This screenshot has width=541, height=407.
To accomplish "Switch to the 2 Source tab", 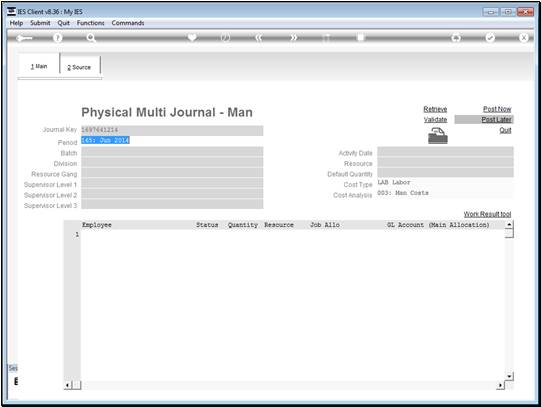I will tap(79, 67).
